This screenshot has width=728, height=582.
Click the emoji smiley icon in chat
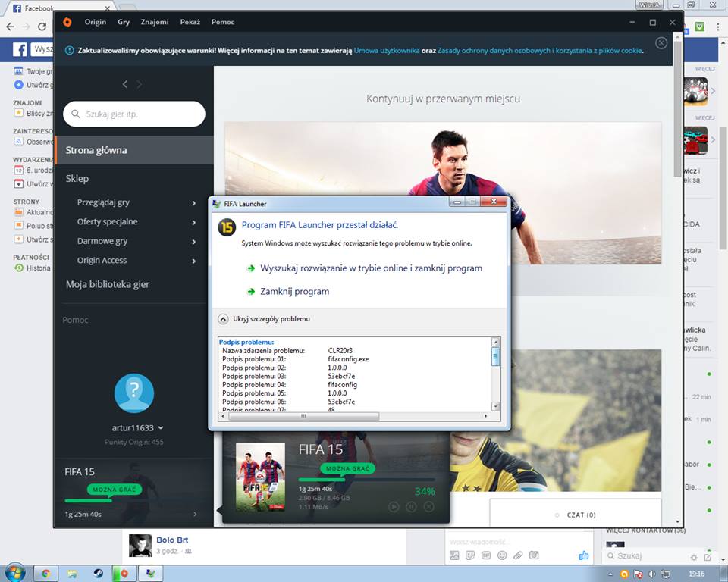pyautogui.click(x=502, y=555)
